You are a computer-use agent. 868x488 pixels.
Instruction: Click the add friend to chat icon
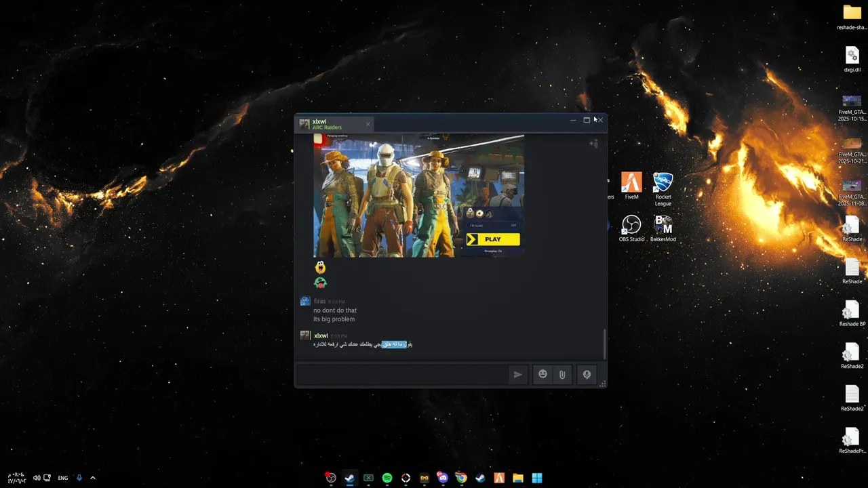[593, 143]
